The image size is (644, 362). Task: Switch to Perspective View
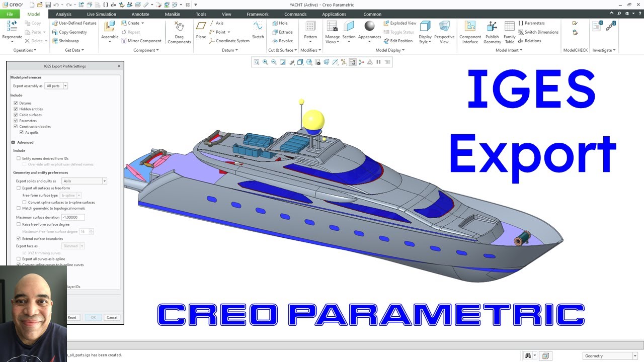(x=444, y=32)
